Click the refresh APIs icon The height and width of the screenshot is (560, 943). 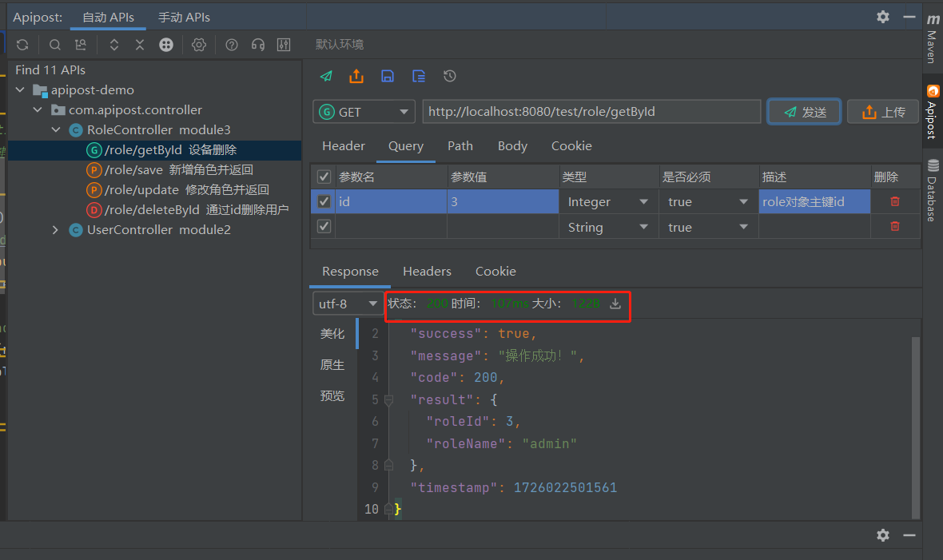22,45
